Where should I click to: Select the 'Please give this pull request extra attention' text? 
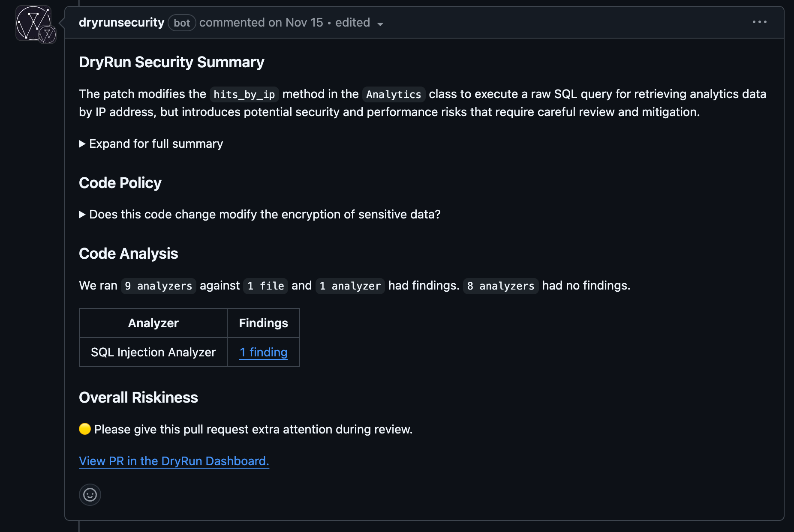pos(253,429)
